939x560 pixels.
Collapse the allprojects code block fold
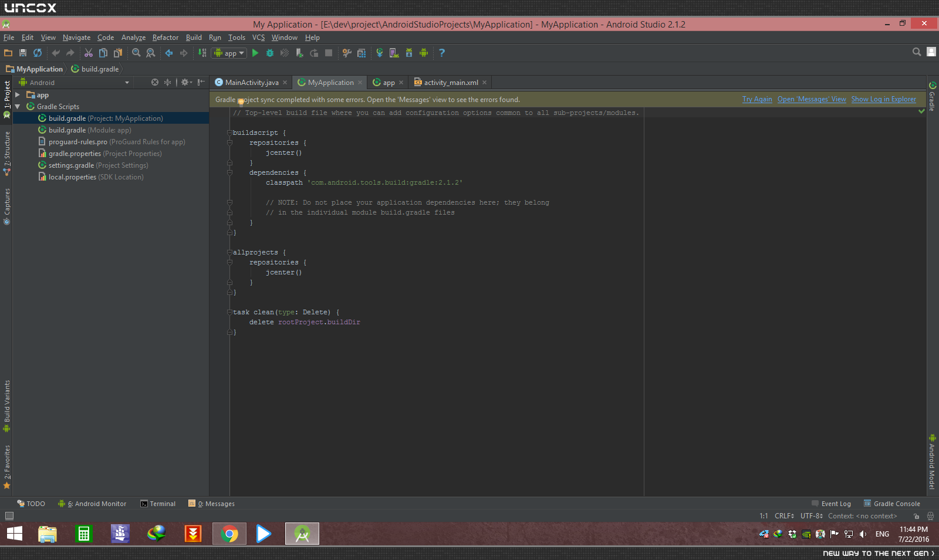coord(229,252)
